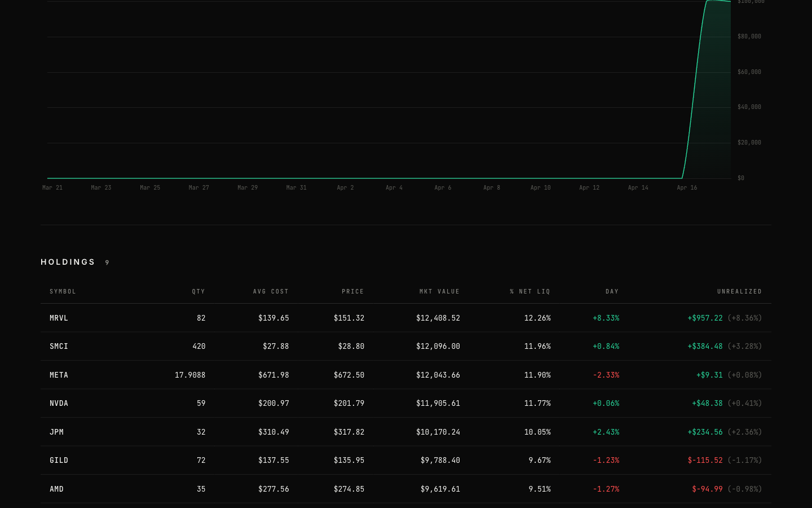Click the Apr 2 chart axis label

pyautogui.click(x=345, y=188)
